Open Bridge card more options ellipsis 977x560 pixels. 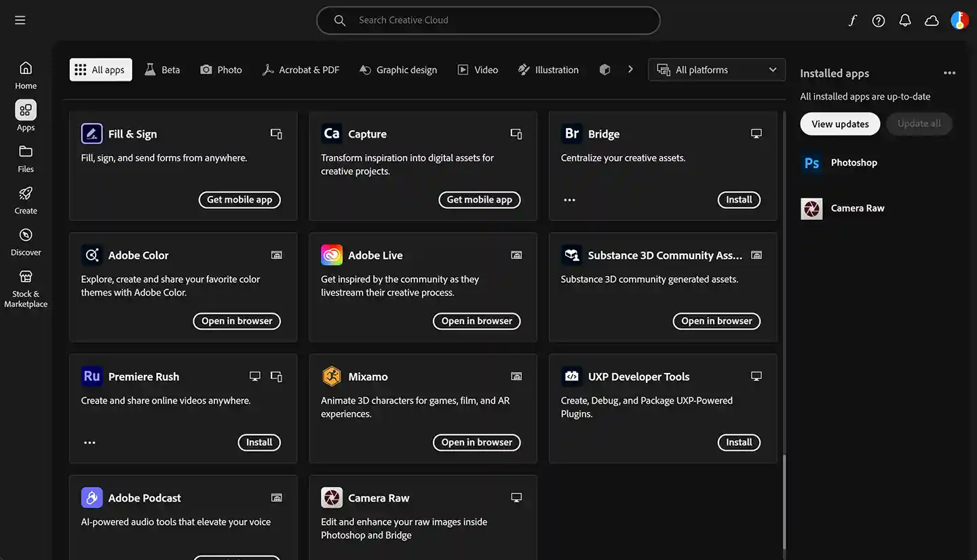(569, 200)
